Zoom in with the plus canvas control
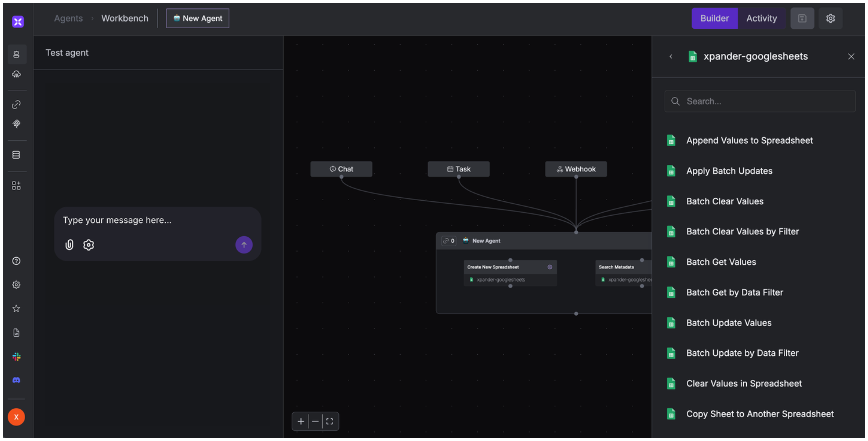 pos(301,421)
